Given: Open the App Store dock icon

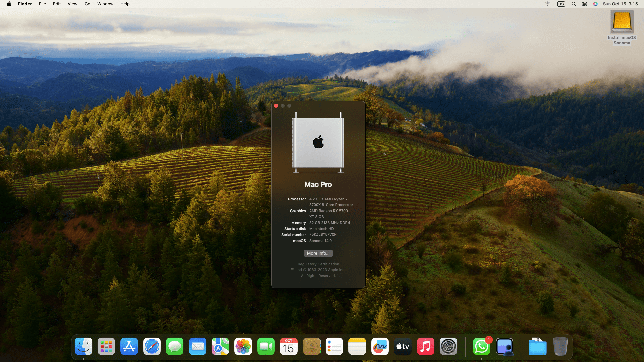Looking at the screenshot, I should point(129,346).
